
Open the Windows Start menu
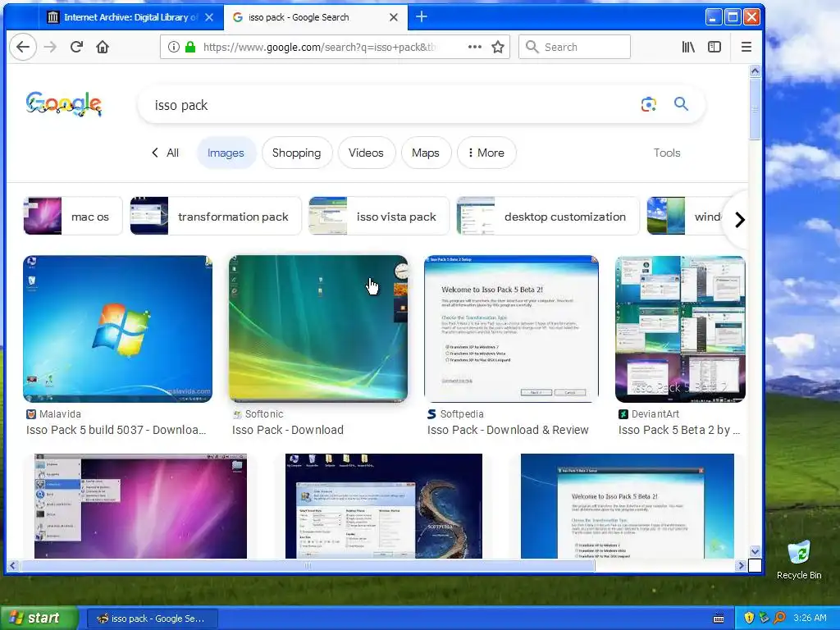coord(39,618)
